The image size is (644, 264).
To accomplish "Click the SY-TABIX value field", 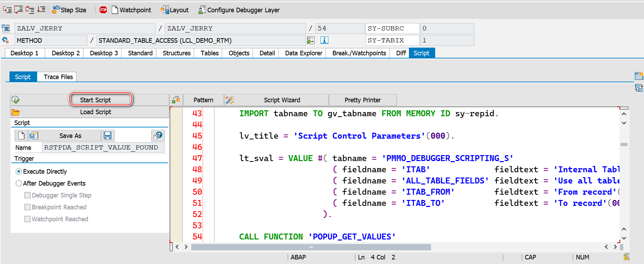I will coord(447,40).
